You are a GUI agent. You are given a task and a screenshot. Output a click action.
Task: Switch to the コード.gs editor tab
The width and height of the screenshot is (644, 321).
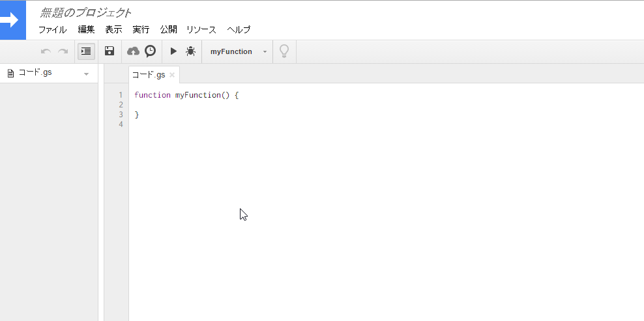click(x=149, y=75)
